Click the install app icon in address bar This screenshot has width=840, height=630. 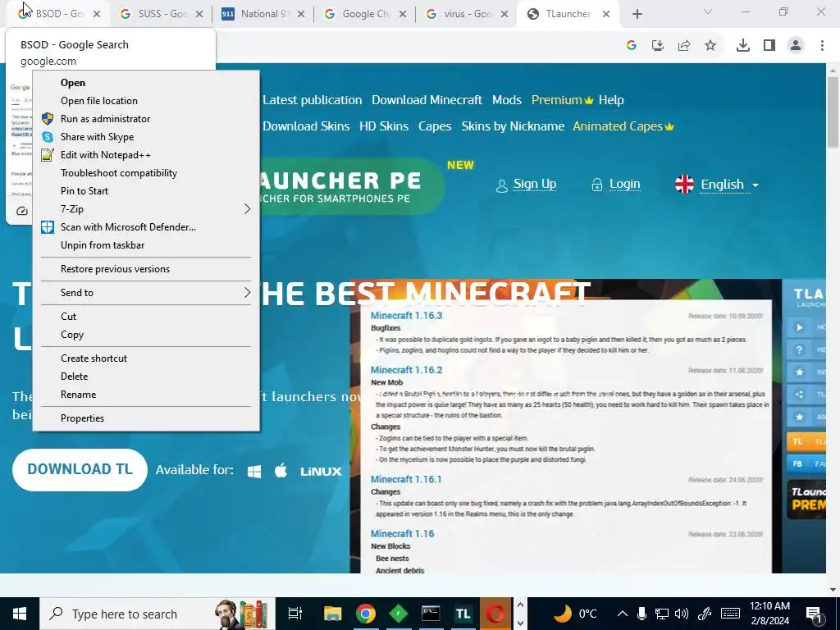[x=658, y=46]
